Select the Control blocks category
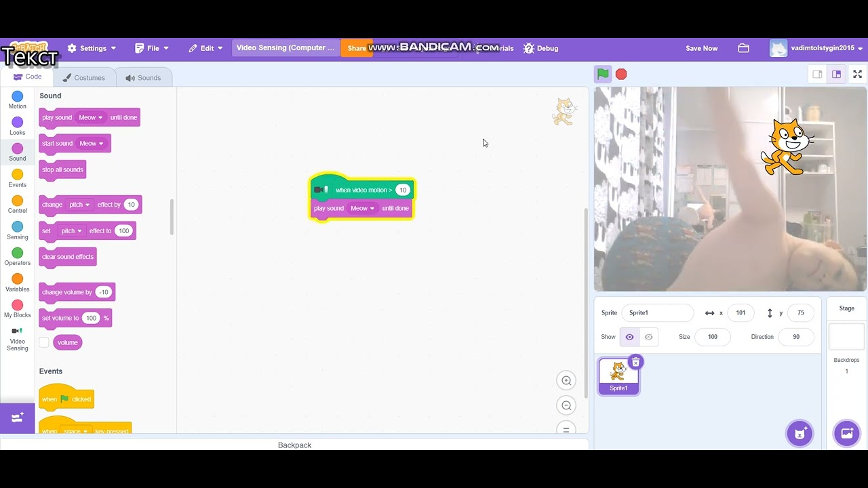 coord(18,204)
